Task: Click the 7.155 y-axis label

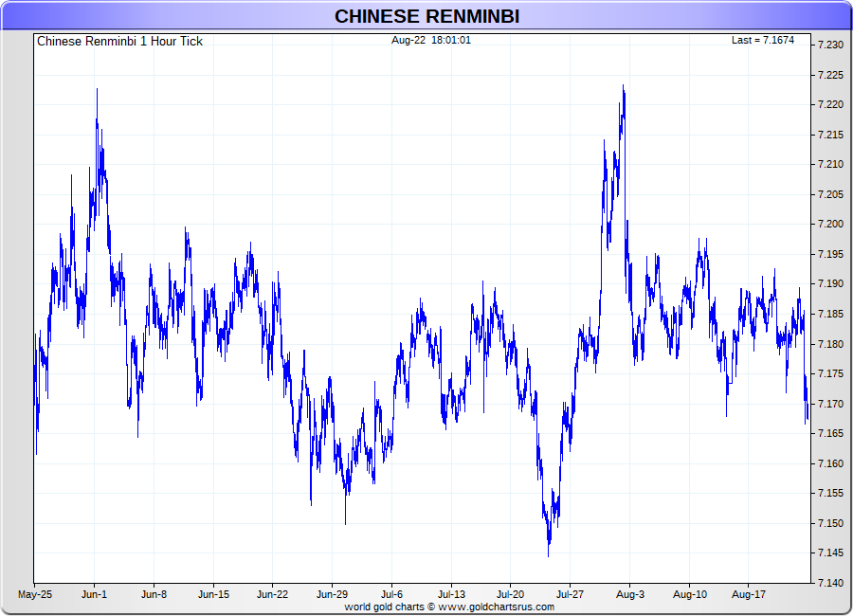Action: click(x=830, y=494)
